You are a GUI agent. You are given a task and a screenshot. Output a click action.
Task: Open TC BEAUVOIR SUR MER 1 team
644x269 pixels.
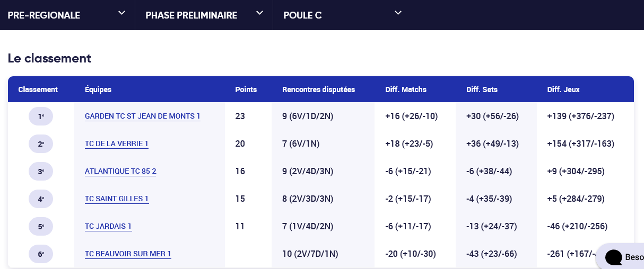128,254
